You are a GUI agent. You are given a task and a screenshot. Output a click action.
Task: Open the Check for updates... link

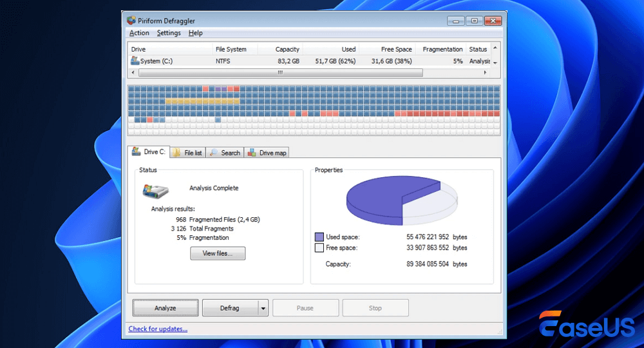pyautogui.click(x=158, y=329)
